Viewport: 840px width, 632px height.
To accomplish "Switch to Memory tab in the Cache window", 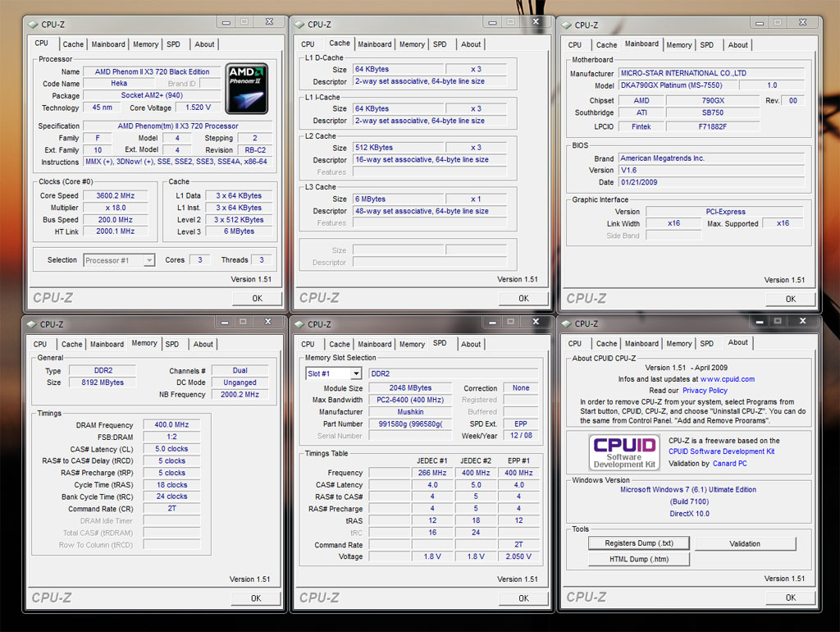I will [x=412, y=44].
